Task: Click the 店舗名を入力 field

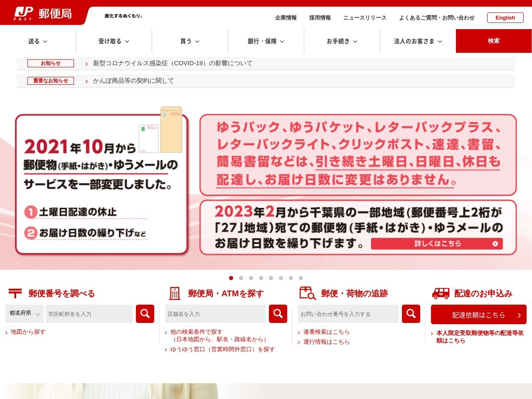Action: pyautogui.click(x=215, y=314)
